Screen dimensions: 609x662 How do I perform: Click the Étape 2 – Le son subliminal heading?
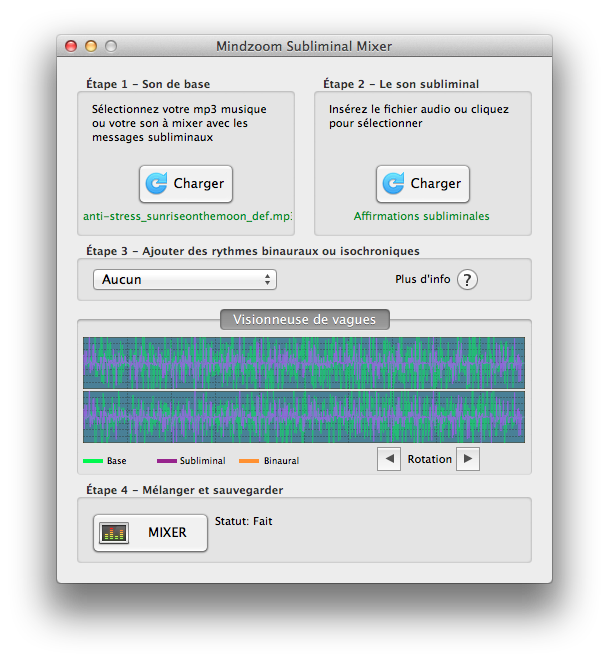[401, 84]
